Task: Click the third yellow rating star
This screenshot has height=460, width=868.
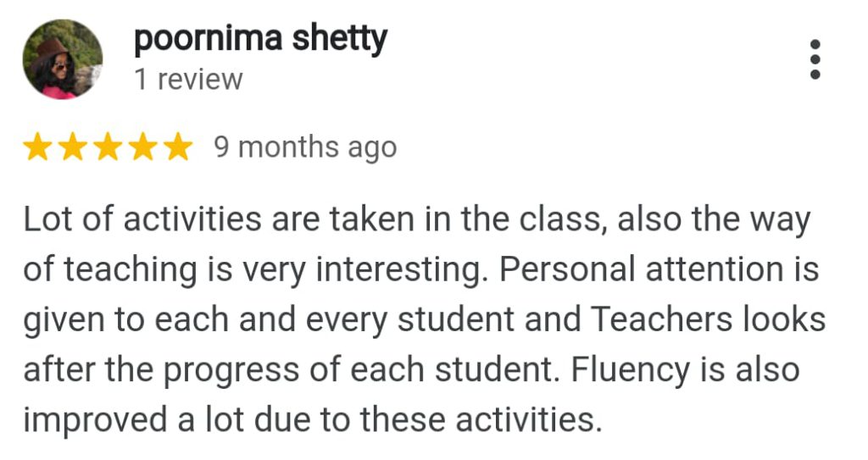Action: tap(108, 147)
